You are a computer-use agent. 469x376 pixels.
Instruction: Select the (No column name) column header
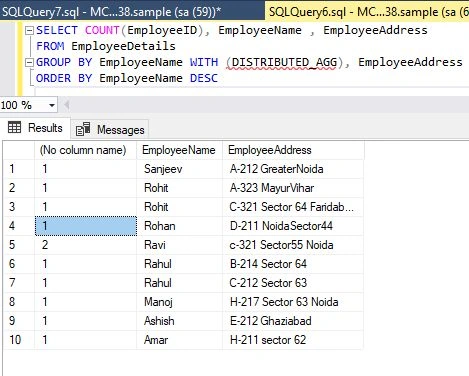[86, 150]
